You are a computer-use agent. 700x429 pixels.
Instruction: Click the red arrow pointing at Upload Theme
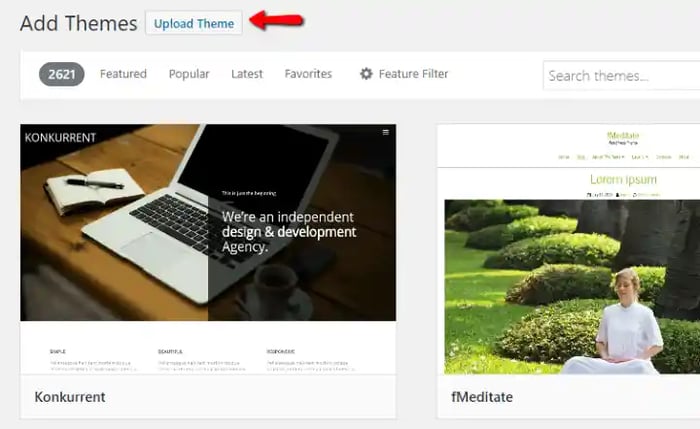tap(276, 20)
